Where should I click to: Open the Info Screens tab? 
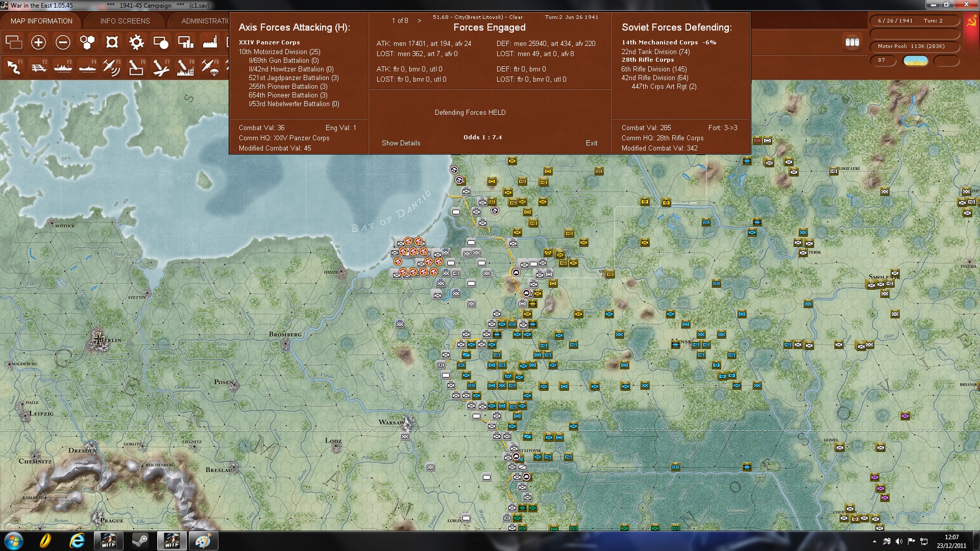click(x=125, y=21)
